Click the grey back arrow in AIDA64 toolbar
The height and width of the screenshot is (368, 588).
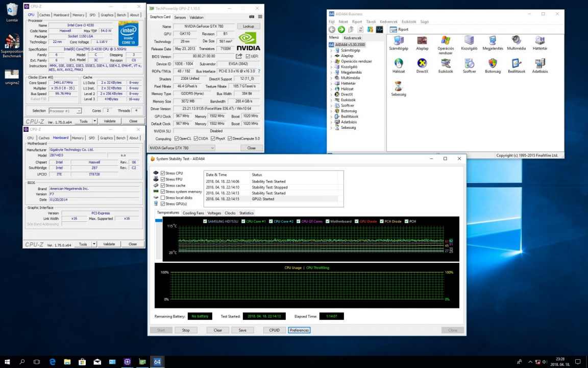point(332,29)
